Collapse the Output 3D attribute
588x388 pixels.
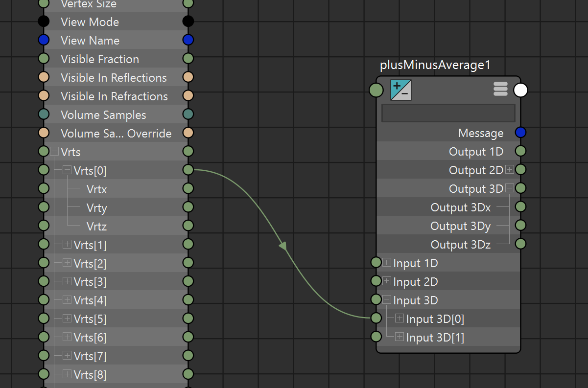pos(509,188)
